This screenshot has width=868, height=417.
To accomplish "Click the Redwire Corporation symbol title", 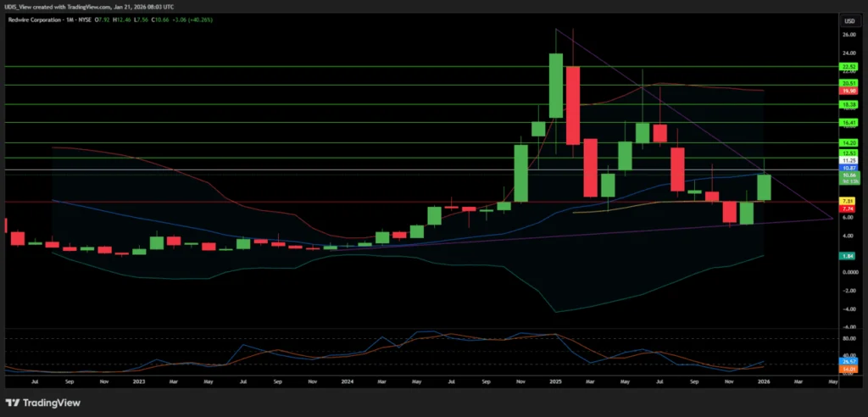I will [34, 20].
